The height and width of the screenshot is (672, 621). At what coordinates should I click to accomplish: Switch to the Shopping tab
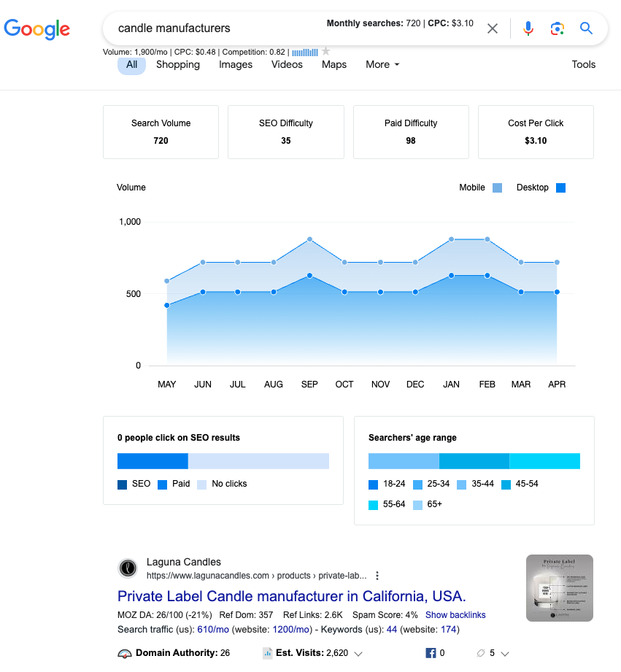177,64
